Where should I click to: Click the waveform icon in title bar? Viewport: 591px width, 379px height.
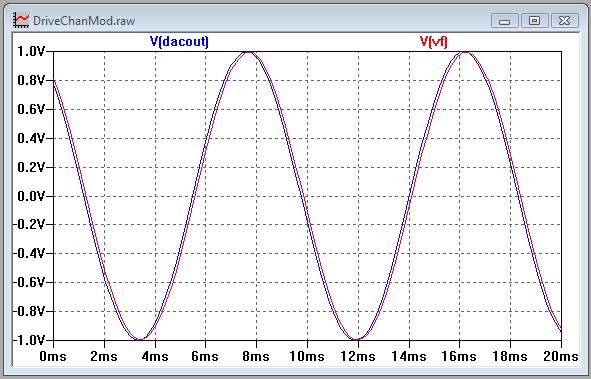point(21,20)
